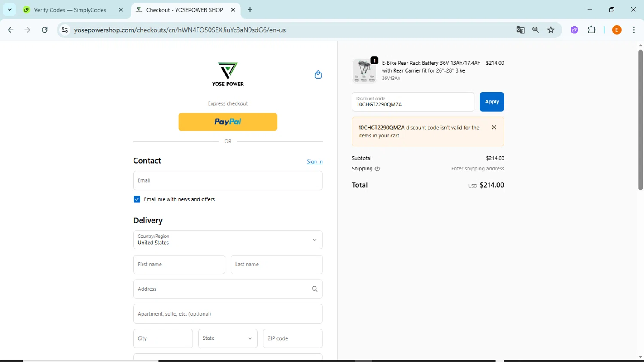The image size is (644, 362).
Task: Click the browser forward arrow
Action: click(x=27, y=30)
